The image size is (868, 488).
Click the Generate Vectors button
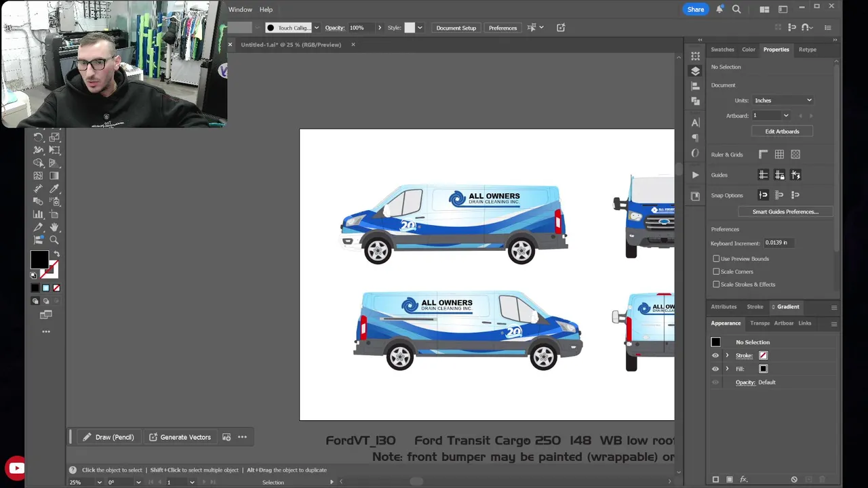coord(180,437)
